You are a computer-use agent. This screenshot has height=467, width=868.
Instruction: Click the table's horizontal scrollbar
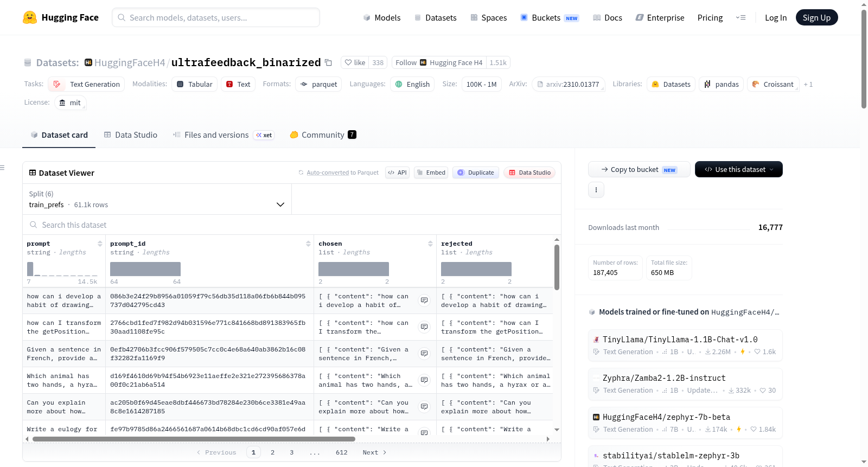coord(194,439)
